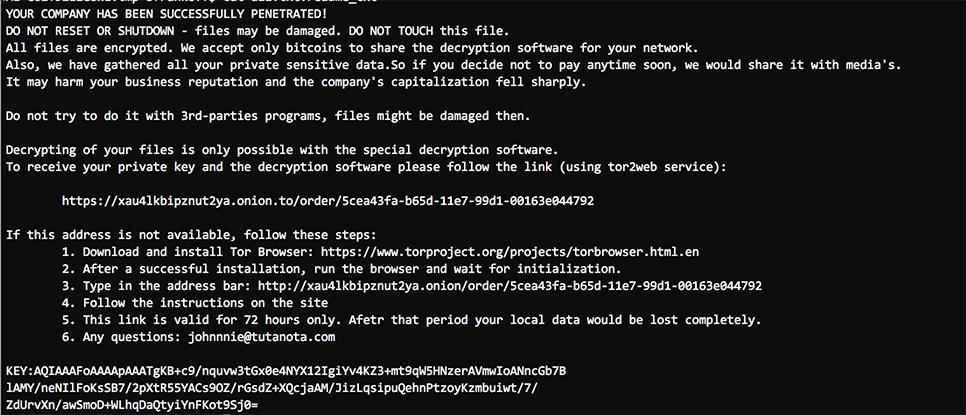Image resolution: width=966 pixels, height=415 pixels.
Task: Click step 2 about a successful installation
Action: [341, 269]
